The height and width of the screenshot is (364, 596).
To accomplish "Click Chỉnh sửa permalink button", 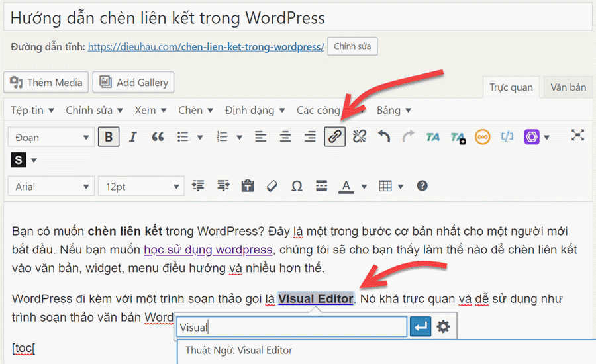I will (352, 46).
